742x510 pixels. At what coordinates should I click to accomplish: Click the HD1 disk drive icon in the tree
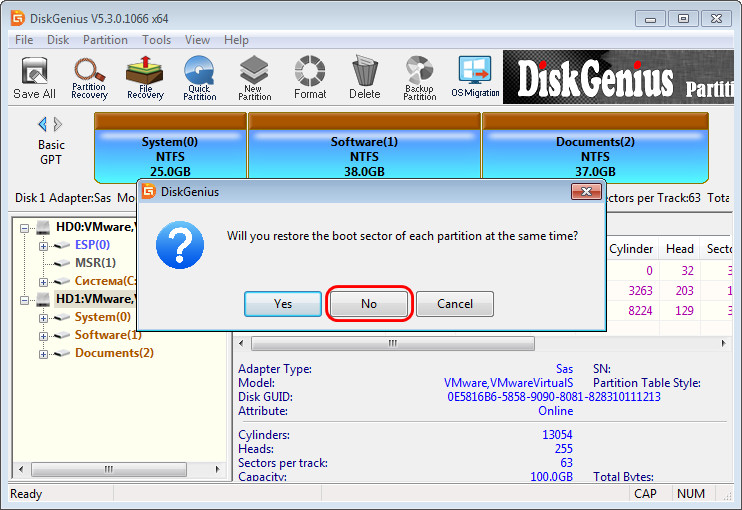pos(43,299)
